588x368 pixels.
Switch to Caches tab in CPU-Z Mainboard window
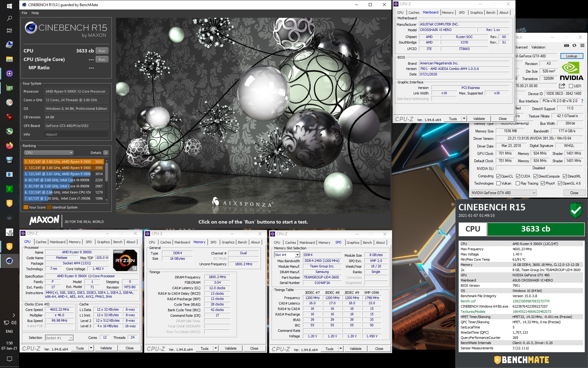click(414, 13)
